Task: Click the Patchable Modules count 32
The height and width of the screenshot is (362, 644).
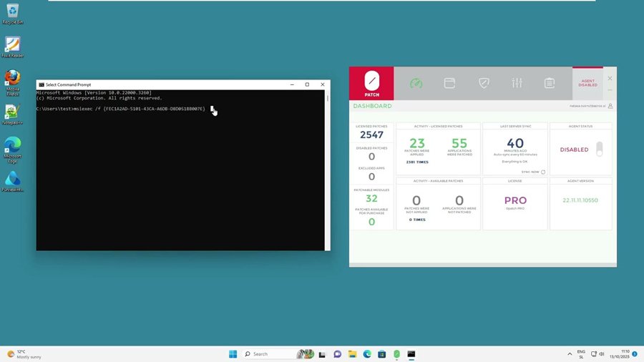Action: [371, 198]
